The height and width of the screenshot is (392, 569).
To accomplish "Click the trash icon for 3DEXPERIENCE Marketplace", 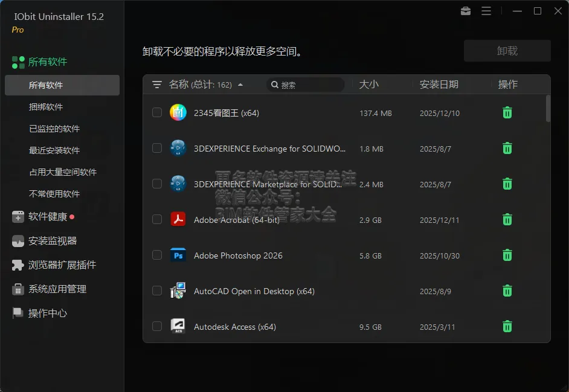I will pos(507,184).
